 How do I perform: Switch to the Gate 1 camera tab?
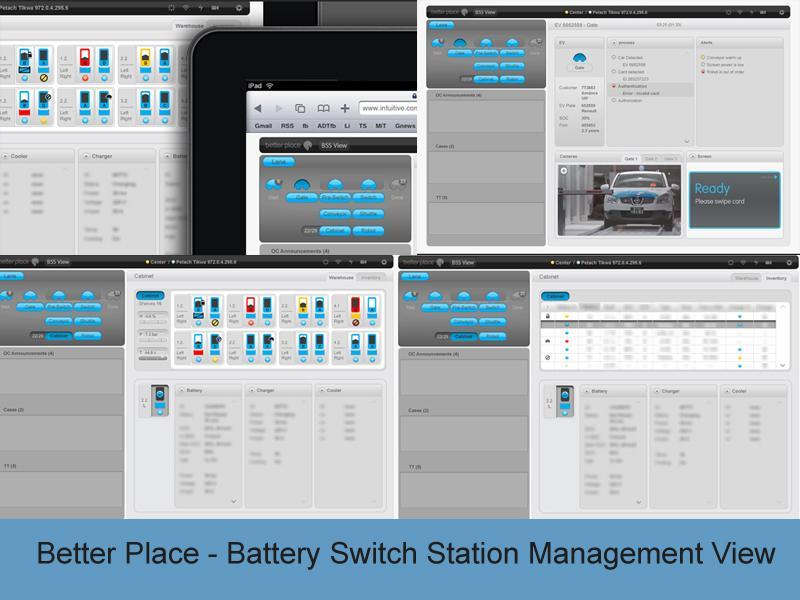point(631,159)
